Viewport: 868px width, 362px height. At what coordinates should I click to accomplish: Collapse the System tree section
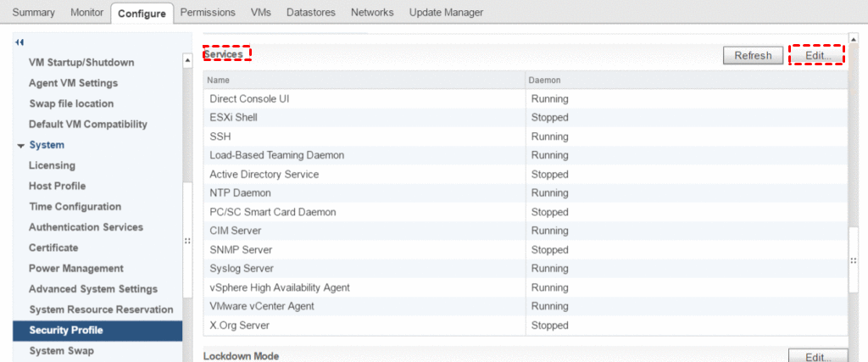pos(20,145)
